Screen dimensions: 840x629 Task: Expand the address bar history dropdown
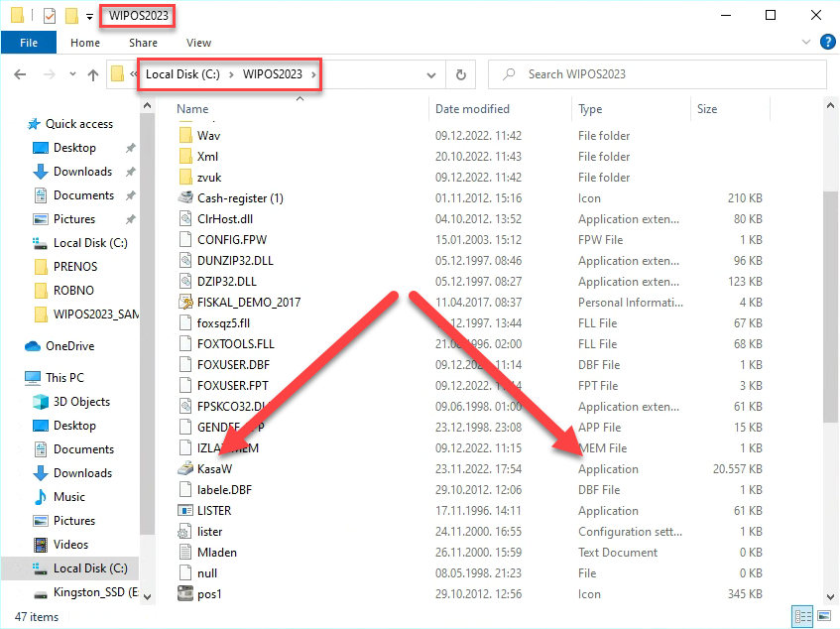point(431,74)
